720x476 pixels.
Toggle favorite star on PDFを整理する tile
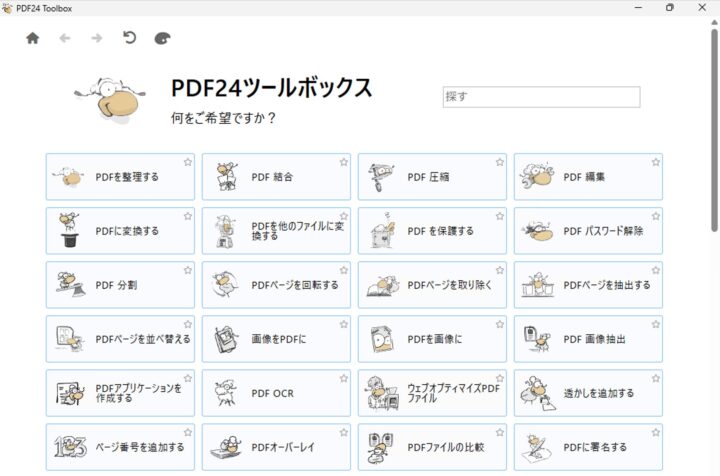tap(187, 162)
